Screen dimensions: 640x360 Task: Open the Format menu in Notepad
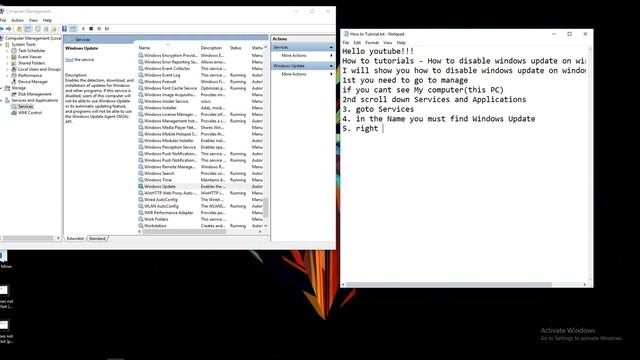tap(372, 42)
